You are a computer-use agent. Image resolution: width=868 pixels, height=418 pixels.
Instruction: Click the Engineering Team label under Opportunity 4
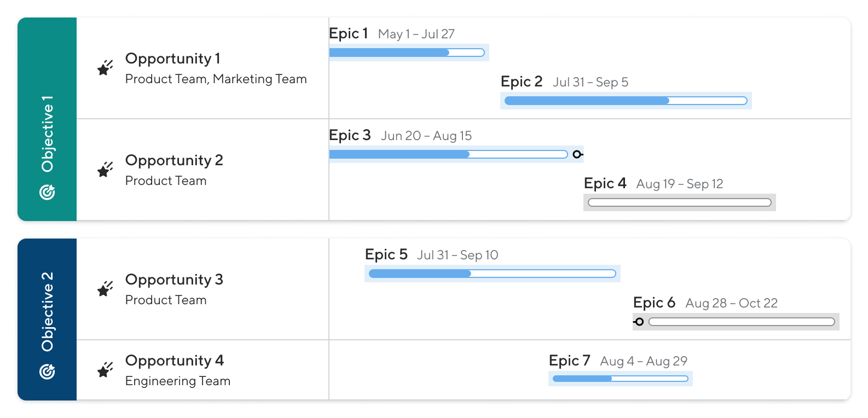[x=177, y=381]
